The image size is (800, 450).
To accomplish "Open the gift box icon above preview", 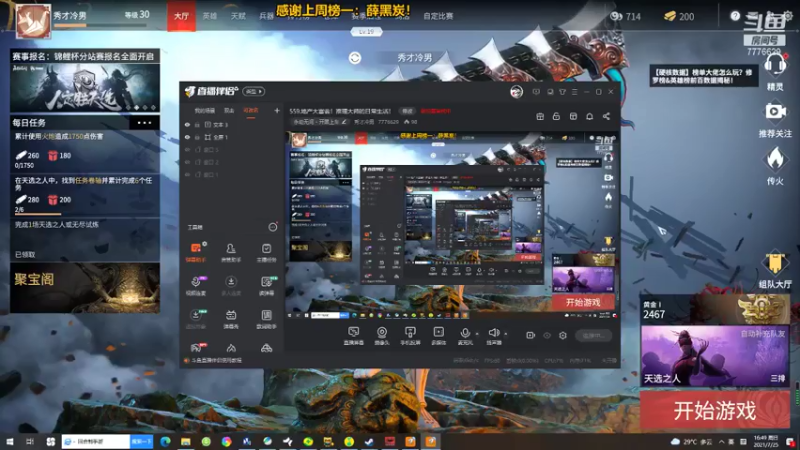I will 540,116.
